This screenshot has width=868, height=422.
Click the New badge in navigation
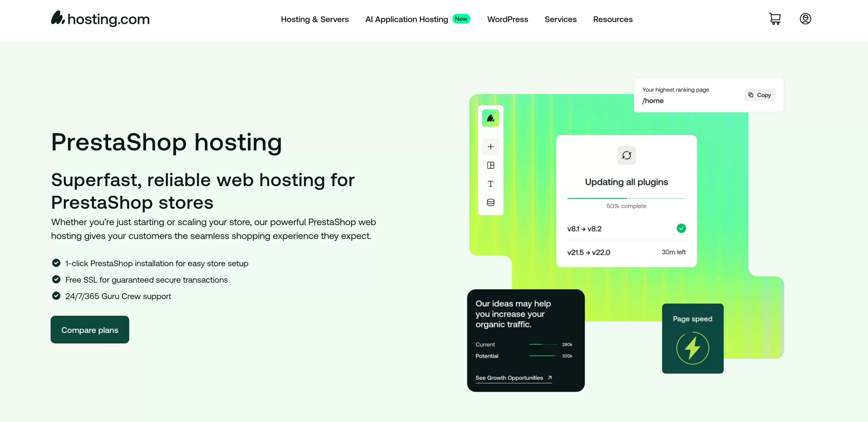click(x=461, y=19)
